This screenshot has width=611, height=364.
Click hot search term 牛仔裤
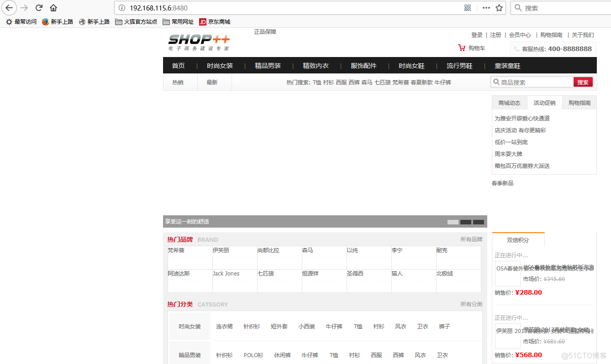[x=442, y=82]
